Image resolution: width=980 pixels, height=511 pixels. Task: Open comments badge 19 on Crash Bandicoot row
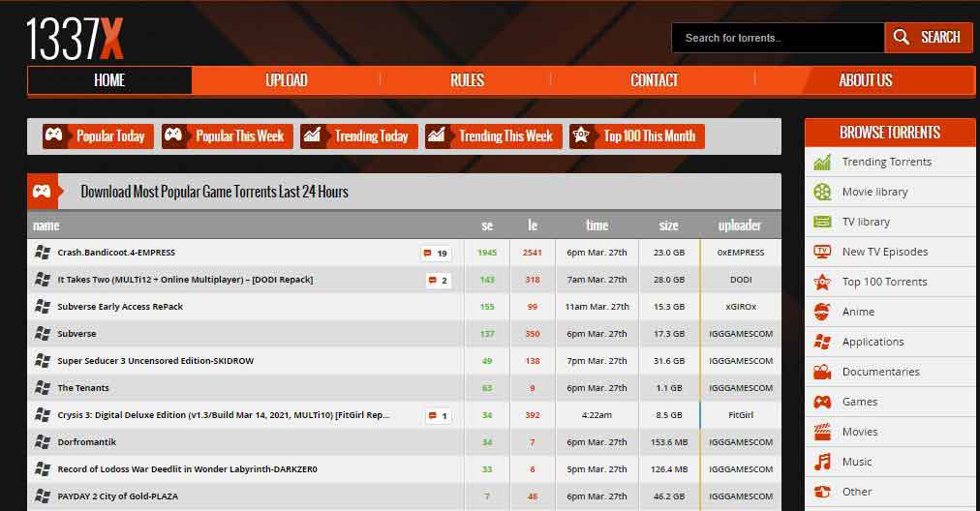[x=436, y=253]
